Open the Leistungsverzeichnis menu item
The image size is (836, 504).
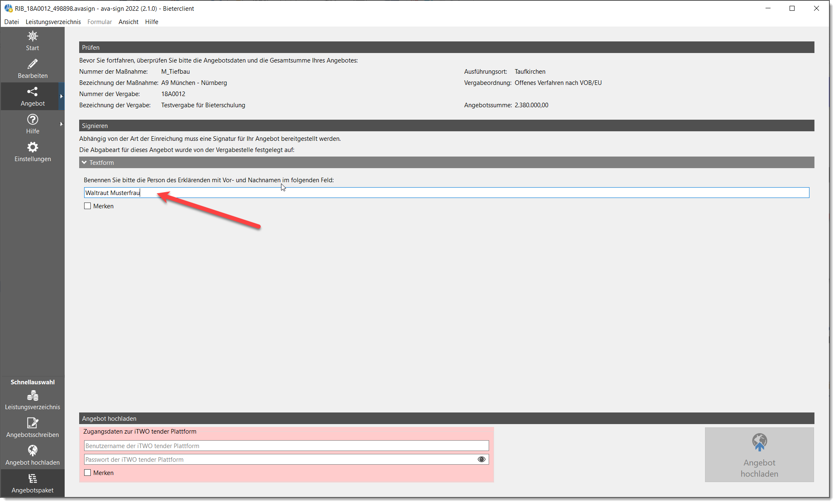[53, 22]
